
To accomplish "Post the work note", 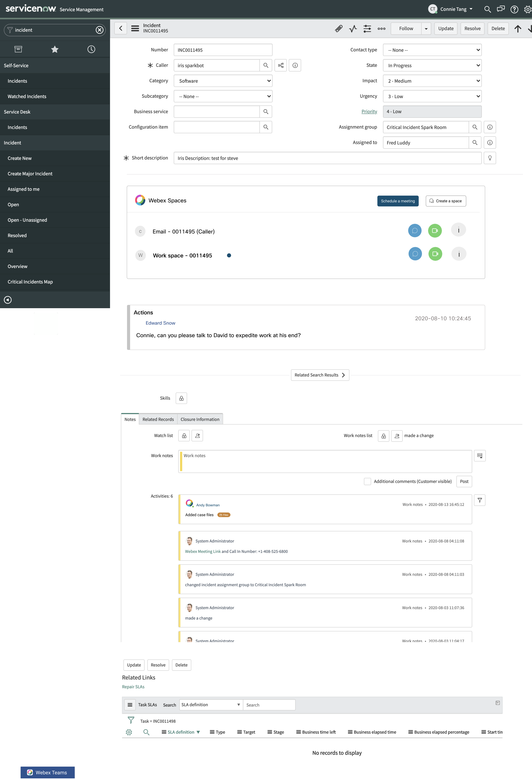I will 464,482.
